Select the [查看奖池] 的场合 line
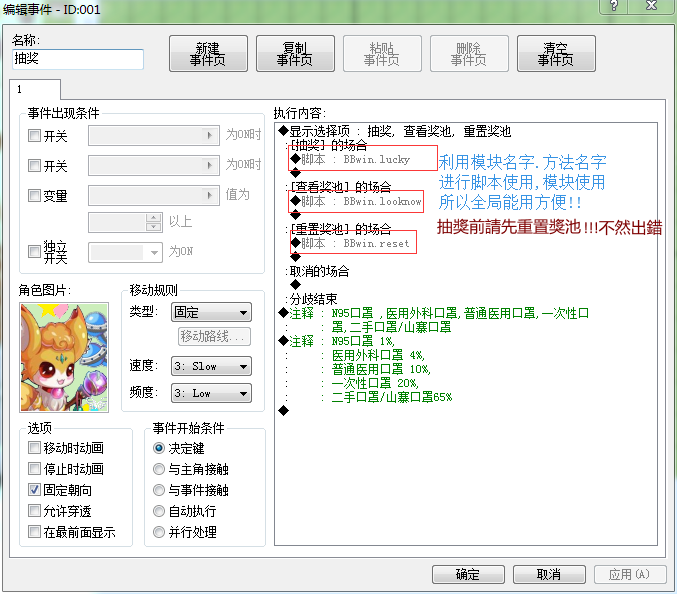677x594 pixels. tap(338, 187)
